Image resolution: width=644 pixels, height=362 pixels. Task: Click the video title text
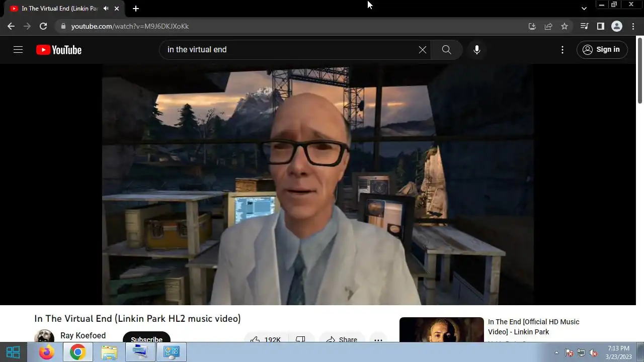(x=137, y=319)
